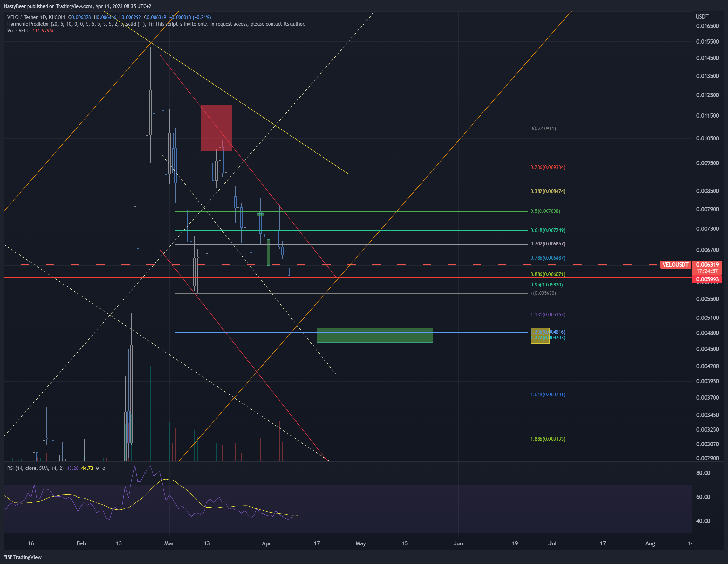The width and height of the screenshot is (728, 564).
Task: Click the May label on time axis
Action: [x=361, y=543]
